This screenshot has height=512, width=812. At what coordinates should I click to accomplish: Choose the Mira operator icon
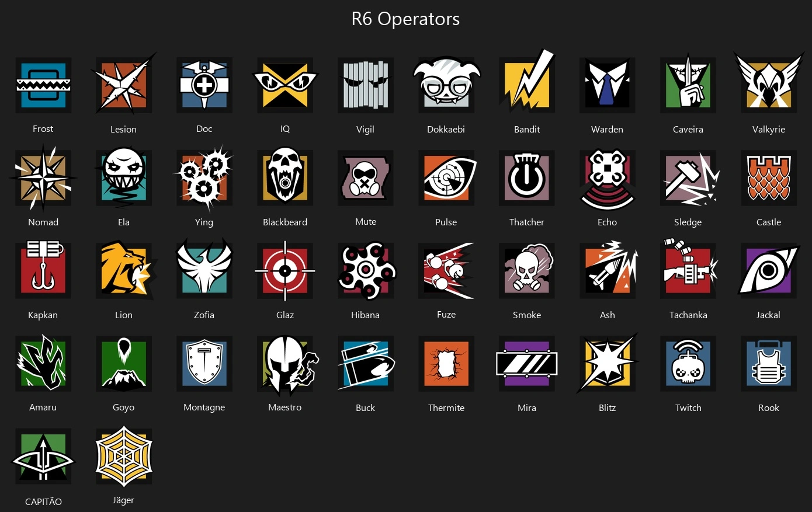527,364
